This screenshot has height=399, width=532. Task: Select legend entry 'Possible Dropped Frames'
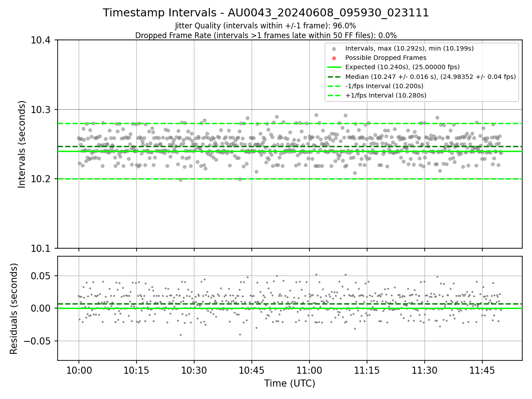click(x=386, y=58)
